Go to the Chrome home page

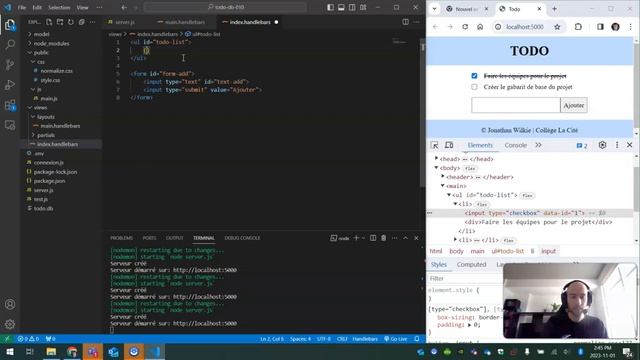point(480,27)
